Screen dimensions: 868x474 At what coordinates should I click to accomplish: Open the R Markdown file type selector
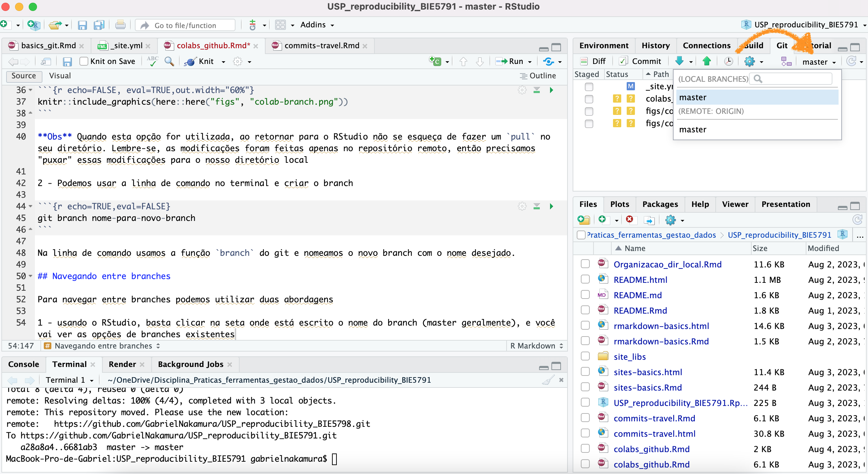536,346
